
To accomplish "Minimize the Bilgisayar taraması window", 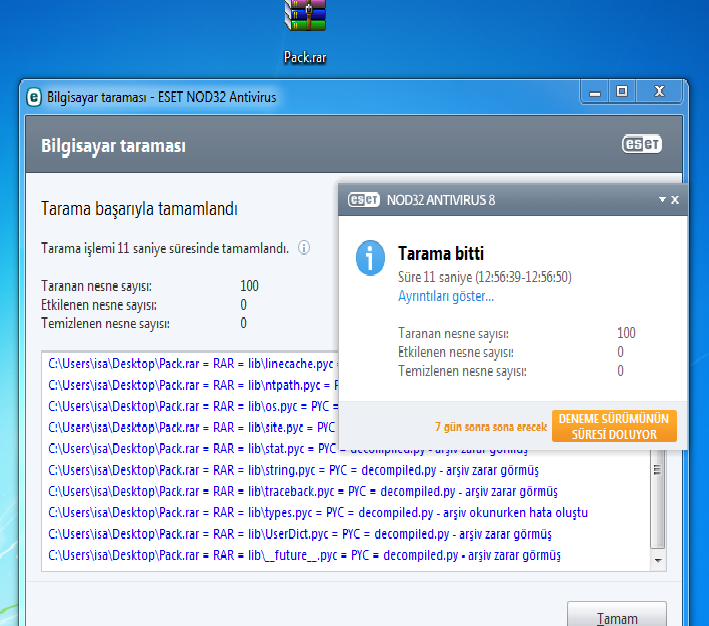I will [x=595, y=92].
